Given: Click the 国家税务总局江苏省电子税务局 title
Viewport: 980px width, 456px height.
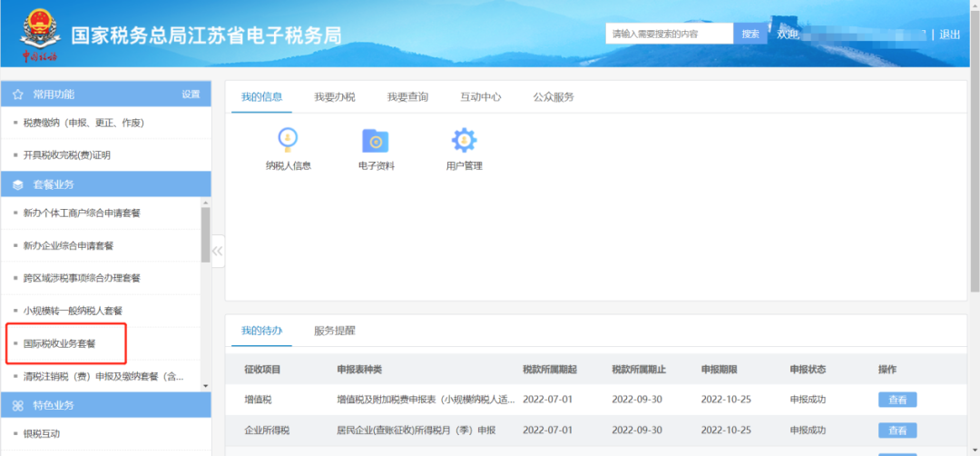Looking at the screenshot, I should [x=206, y=35].
